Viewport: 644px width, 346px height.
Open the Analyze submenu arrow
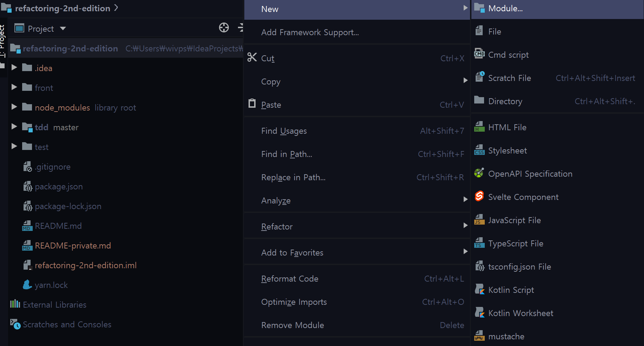[465, 199]
